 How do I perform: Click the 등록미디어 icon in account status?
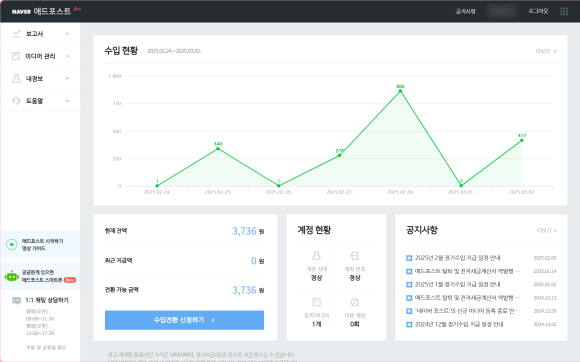pyautogui.click(x=316, y=302)
